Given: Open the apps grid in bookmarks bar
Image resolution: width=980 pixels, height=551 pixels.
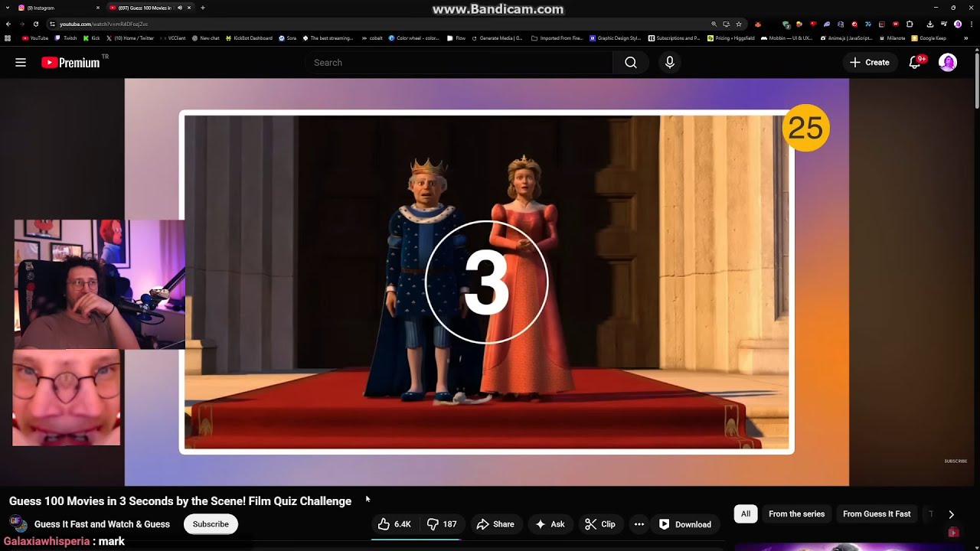Looking at the screenshot, I should coord(8,37).
